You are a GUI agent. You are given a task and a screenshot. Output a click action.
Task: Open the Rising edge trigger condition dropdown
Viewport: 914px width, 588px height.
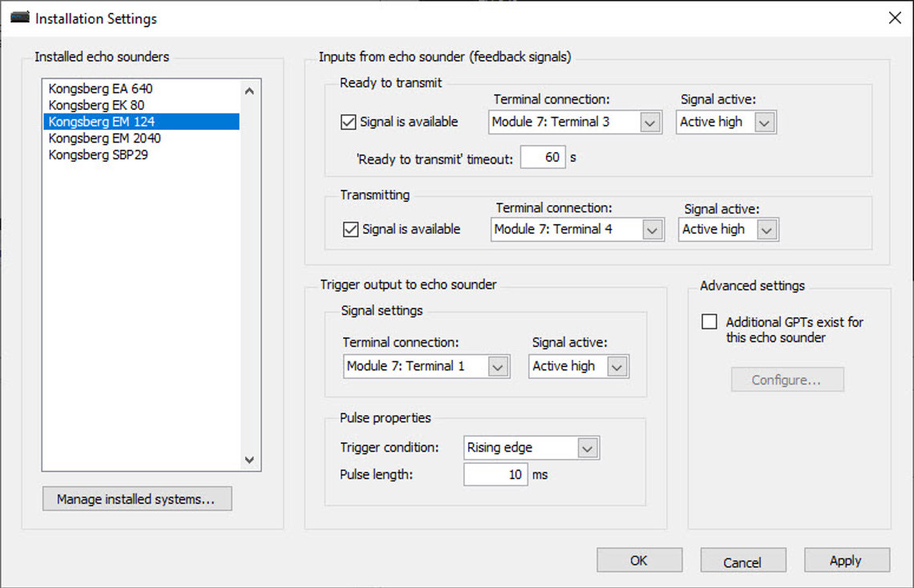[532, 448]
